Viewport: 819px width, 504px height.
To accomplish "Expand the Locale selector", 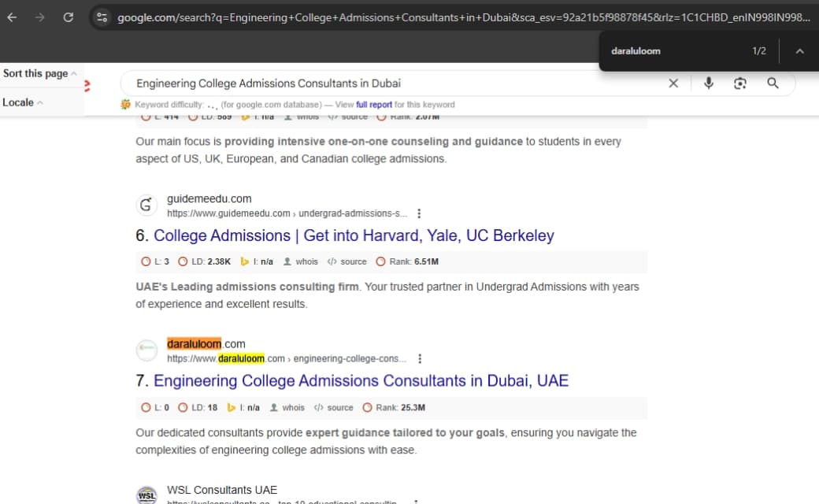I will coord(22,102).
